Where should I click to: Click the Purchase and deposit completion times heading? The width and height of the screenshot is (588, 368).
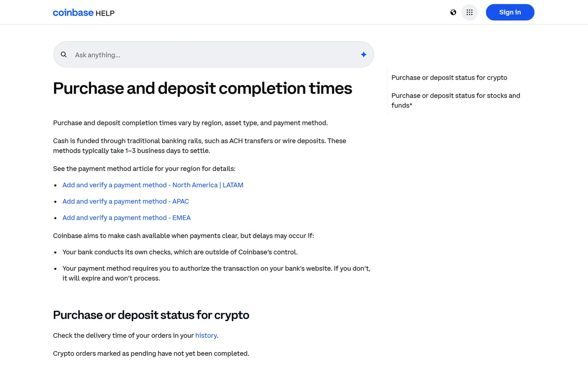(202, 89)
